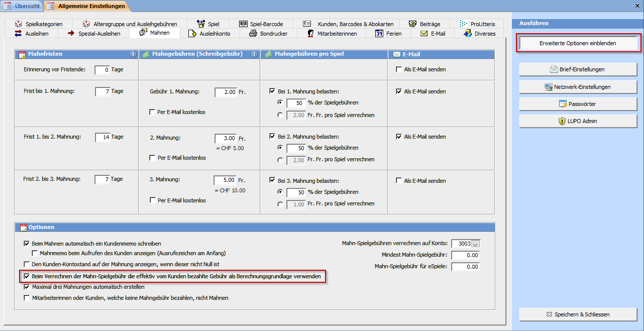Go to the Diverses tab

coord(479,33)
